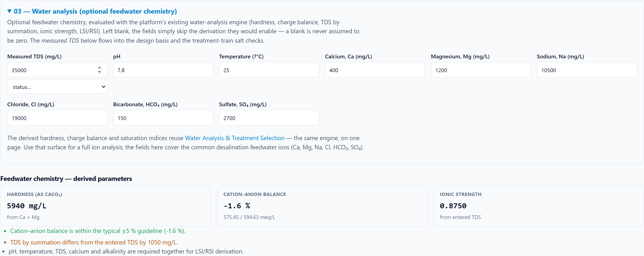The height and width of the screenshot is (256, 644).
Task: Click the 'from Ca + Mg' caption
Action: pos(23,217)
